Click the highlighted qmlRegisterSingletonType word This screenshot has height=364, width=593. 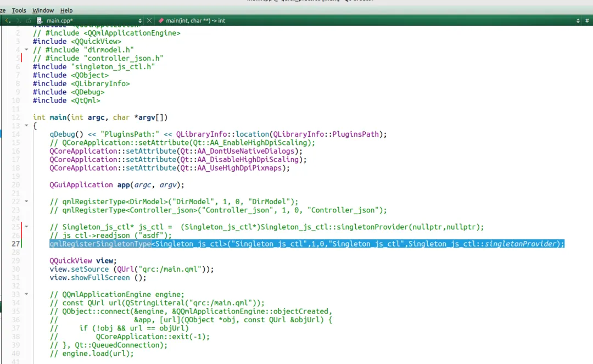[100, 244]
